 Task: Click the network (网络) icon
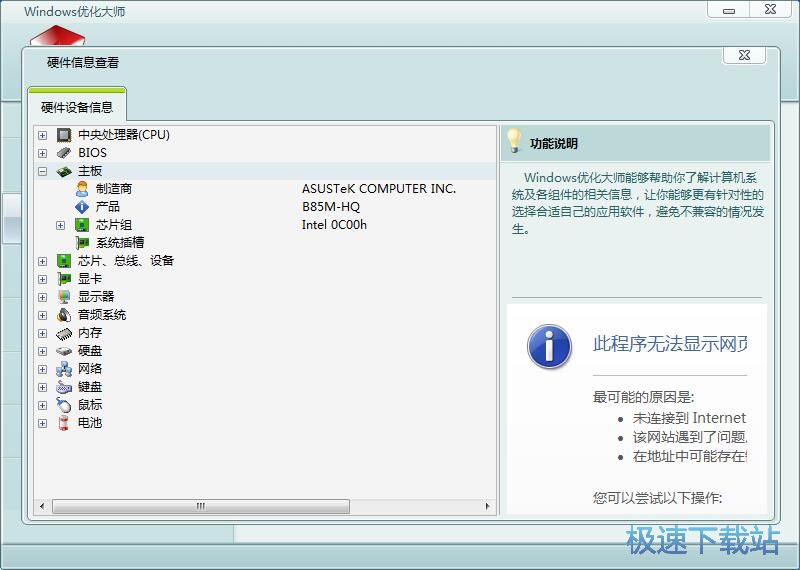pyautogui.click(x=64, y=369)
